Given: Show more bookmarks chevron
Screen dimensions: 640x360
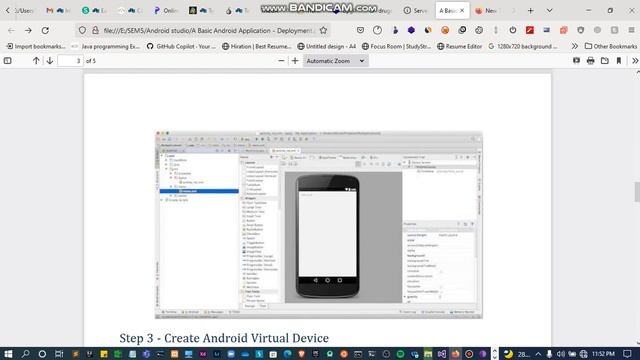Looking at the screenshot, I should pos(575,47).
